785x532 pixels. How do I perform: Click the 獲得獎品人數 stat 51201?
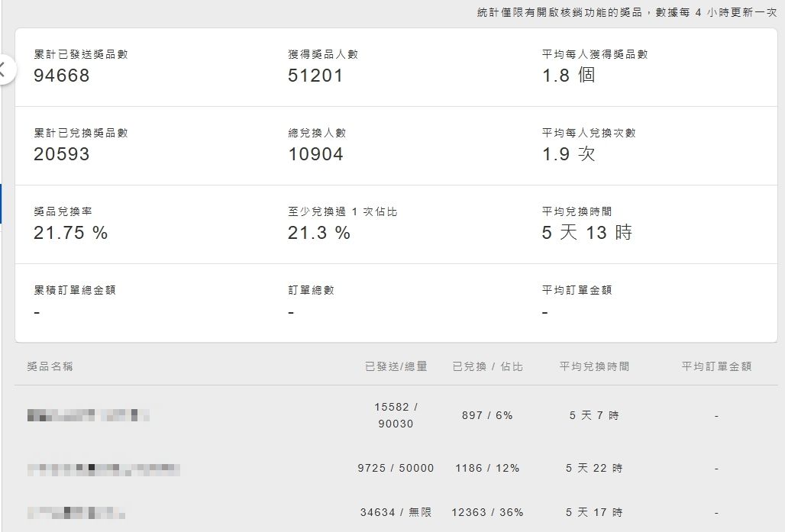(x=315, y=76)
